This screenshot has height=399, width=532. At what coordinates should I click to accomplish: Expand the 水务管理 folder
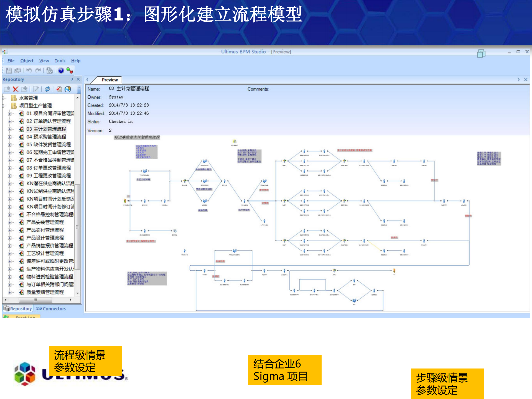tap(3, 98)
